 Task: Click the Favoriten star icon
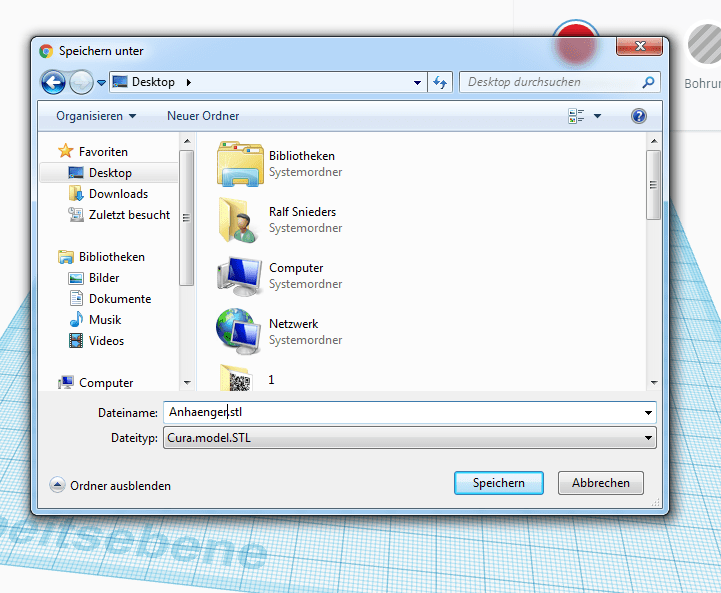pyautogui.click(x=65, y=151)
